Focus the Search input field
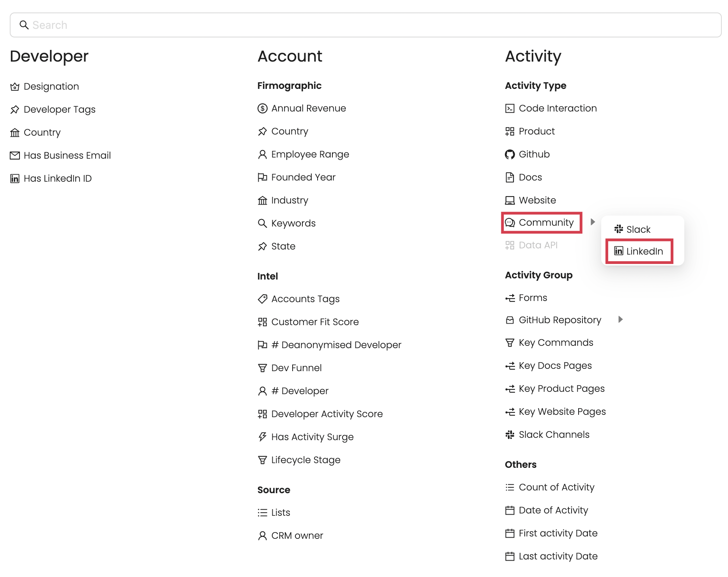728x577 pixels. [x=365, y=25]
